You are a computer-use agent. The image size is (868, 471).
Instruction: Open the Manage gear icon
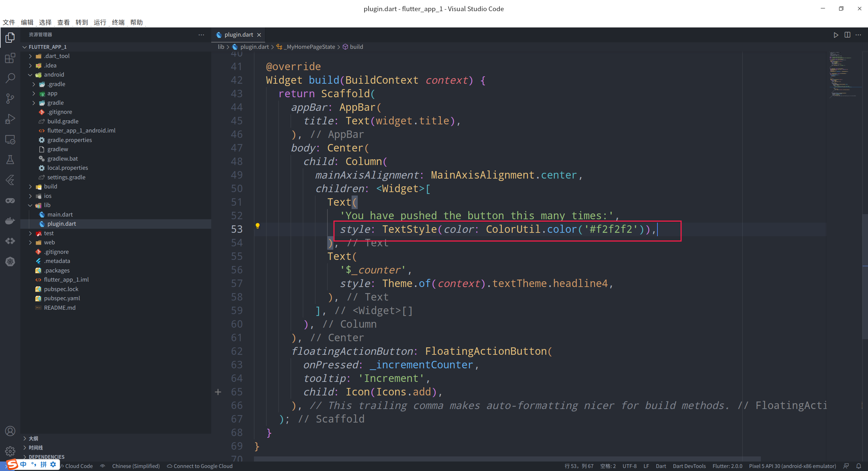pos(10,451)
